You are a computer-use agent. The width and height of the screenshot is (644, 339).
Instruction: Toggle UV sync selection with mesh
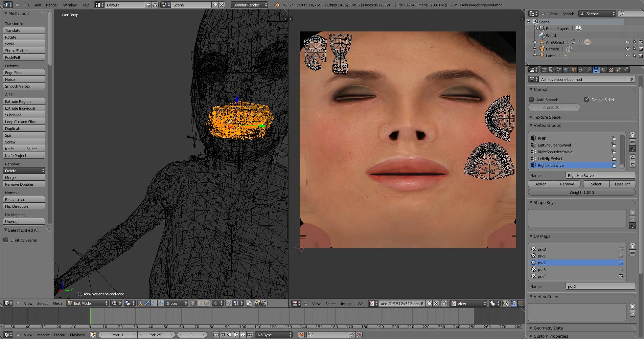(505, 303)
